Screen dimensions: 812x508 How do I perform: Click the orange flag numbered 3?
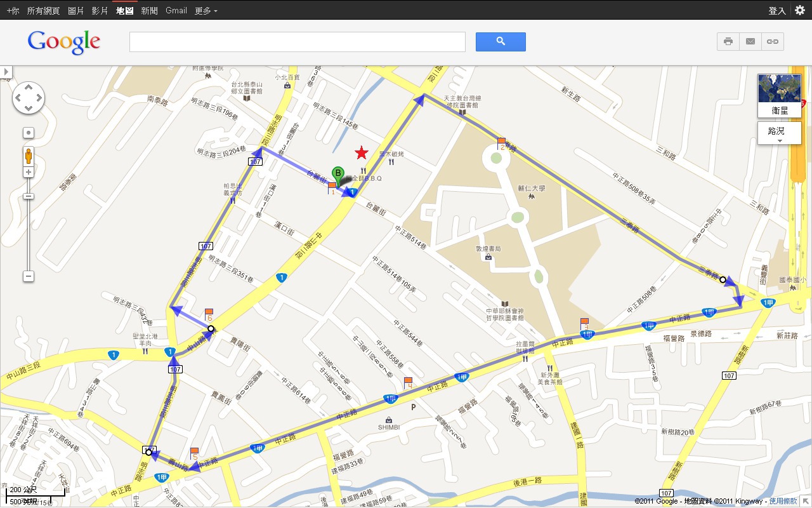tap(584, 324)
